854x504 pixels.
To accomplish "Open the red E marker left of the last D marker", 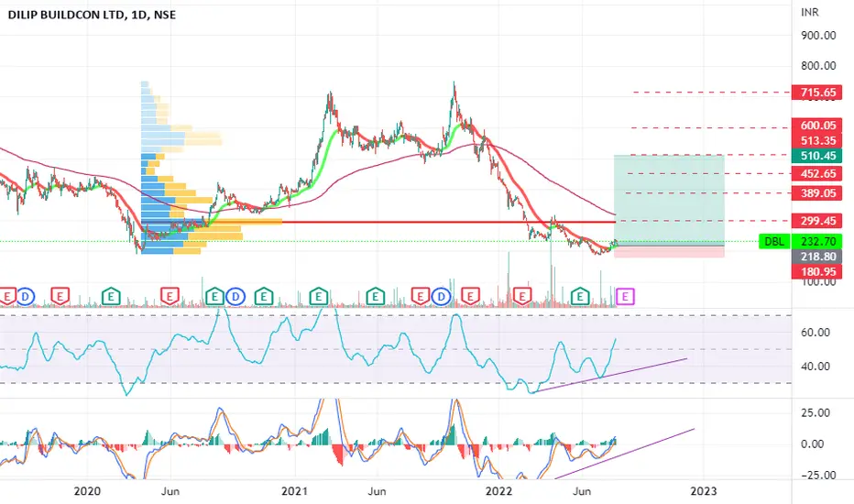I will (x=420, y=297).
